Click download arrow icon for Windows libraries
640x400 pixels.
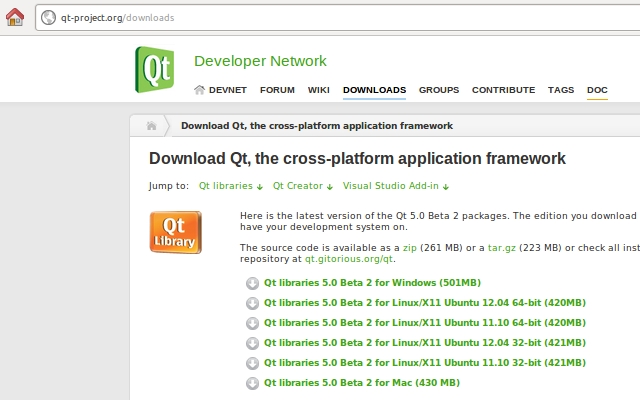pos(252,283)
